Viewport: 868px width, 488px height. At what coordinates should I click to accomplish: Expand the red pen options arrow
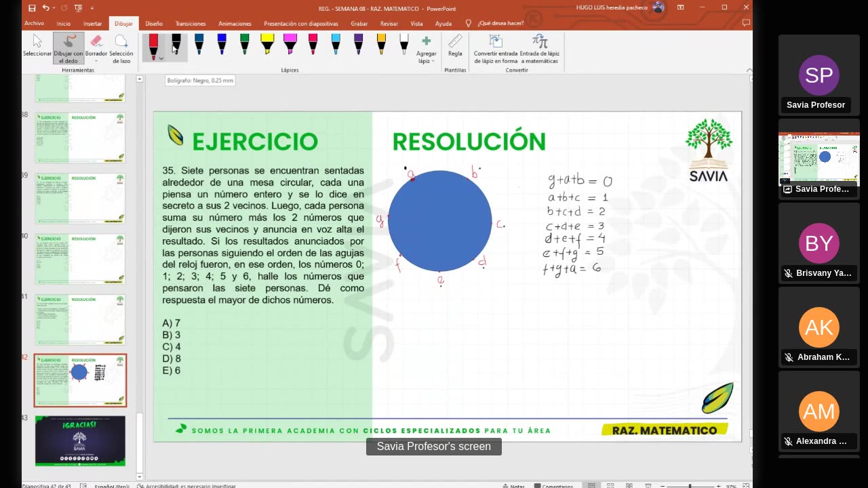tap(161, 58)
